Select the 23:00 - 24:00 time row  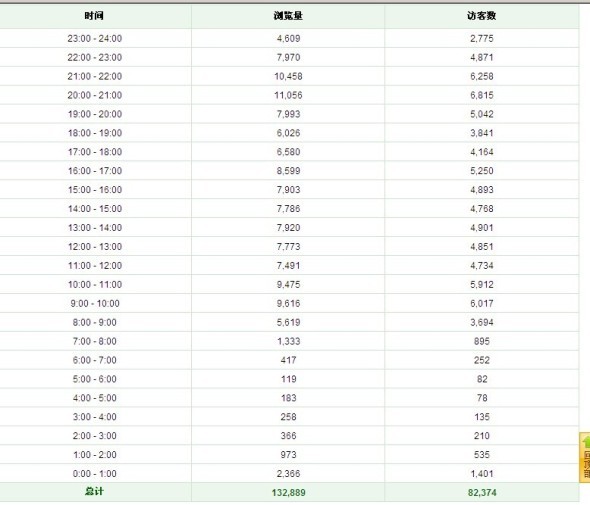[289, 38]
